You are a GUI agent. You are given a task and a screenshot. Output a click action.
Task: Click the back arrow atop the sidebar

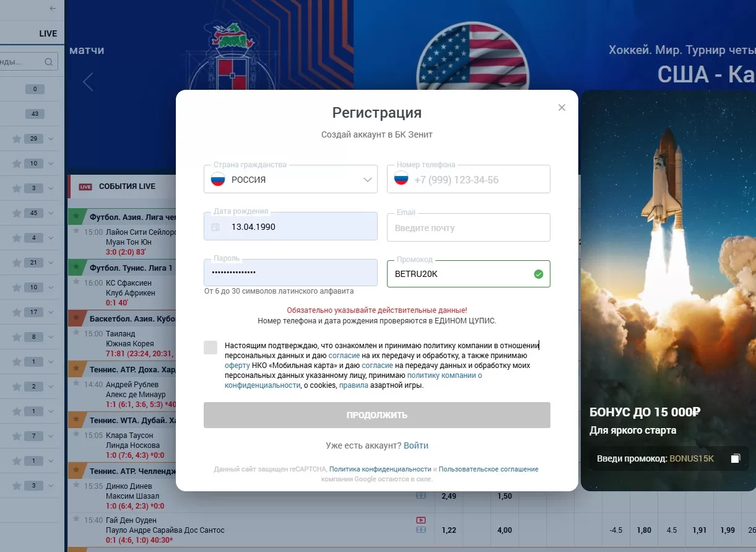tap(53, 9)
